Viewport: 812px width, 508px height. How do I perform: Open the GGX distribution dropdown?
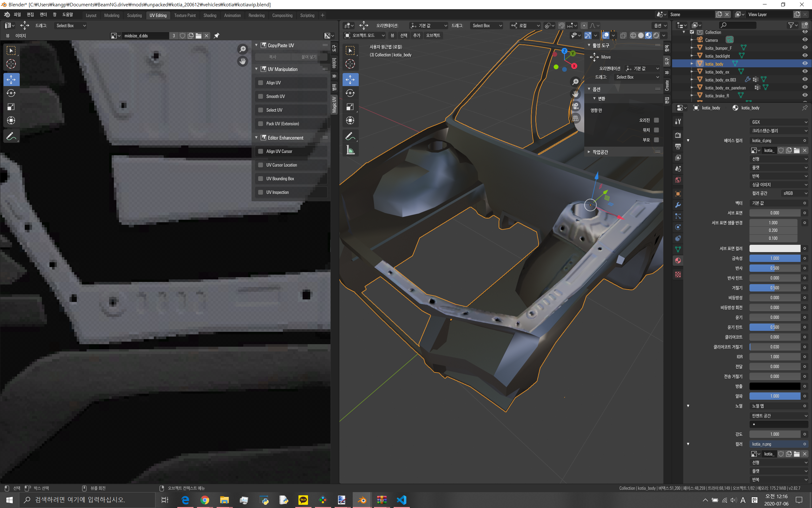pyautogui.click(x=779, y=122)
